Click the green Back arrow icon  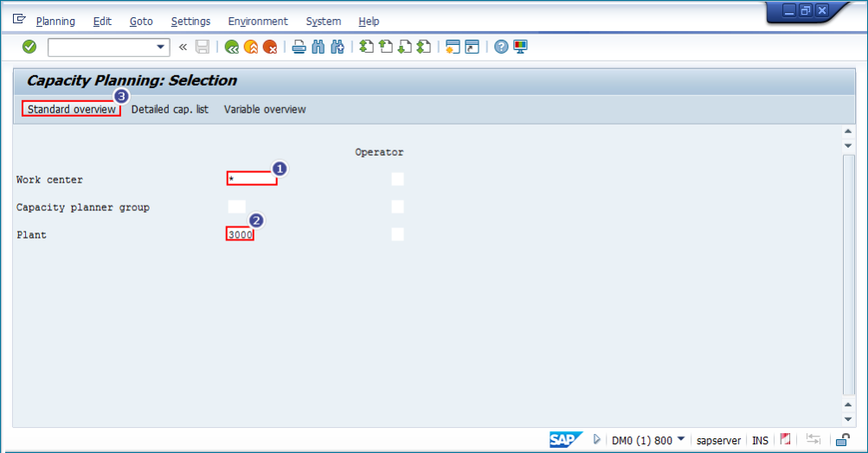tap(232, 47)
